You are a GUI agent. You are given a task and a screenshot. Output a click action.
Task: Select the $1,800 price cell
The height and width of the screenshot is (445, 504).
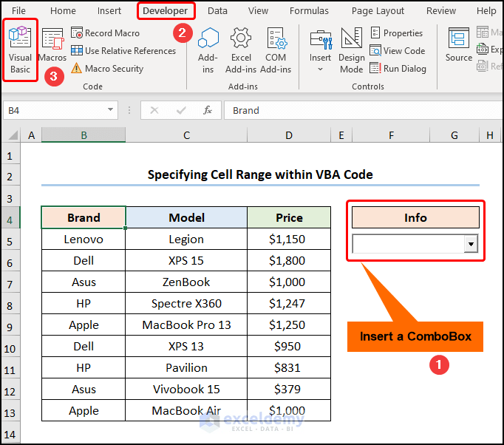tap(289, 260)
